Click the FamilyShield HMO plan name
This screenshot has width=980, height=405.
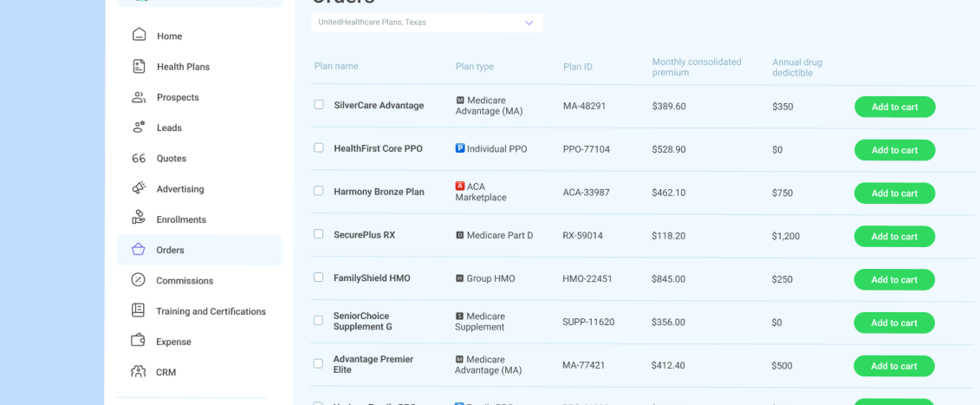(372, 278)
